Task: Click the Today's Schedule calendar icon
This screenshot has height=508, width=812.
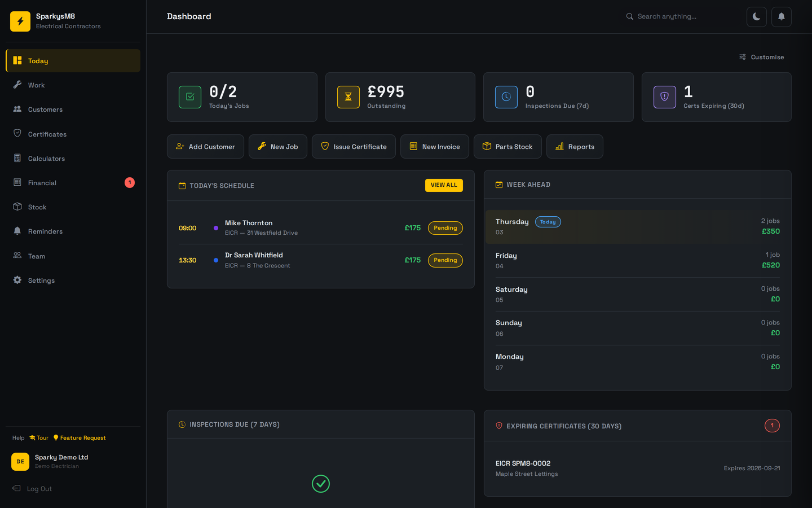Action: coord(182,186)
